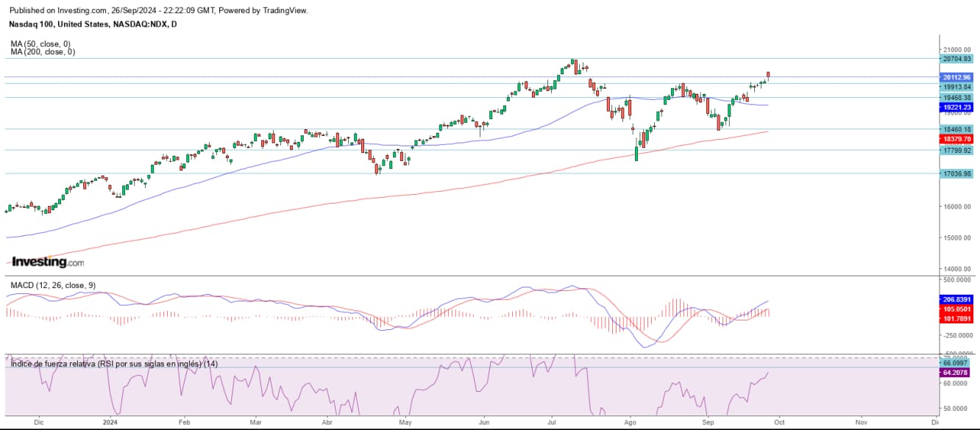This screenshot has width=980, height=430.
Task: Click the 'Nov' label on the time axis
Action: tap(861, 423)
